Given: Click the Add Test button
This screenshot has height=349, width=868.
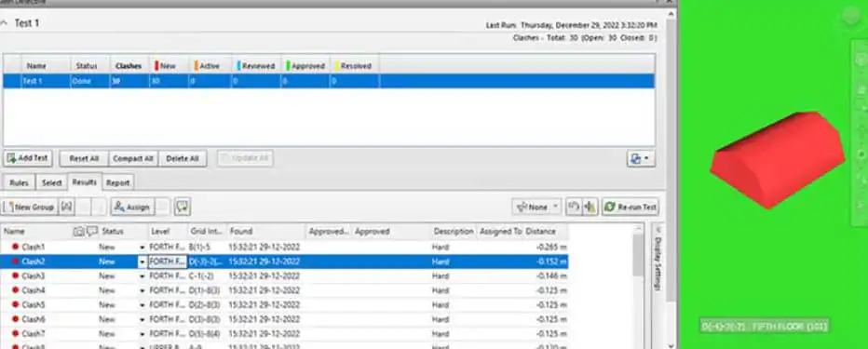Looking at the screenshot, I should 28,158.
